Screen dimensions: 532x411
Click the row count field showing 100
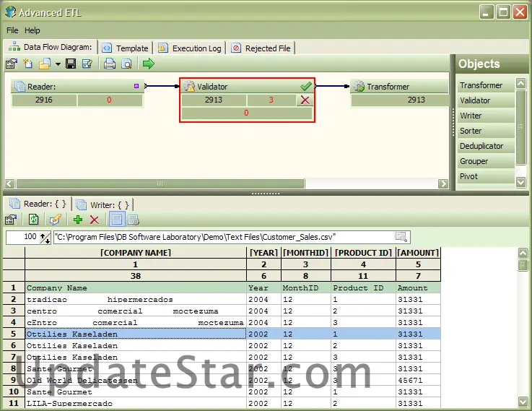pos(22,237)
